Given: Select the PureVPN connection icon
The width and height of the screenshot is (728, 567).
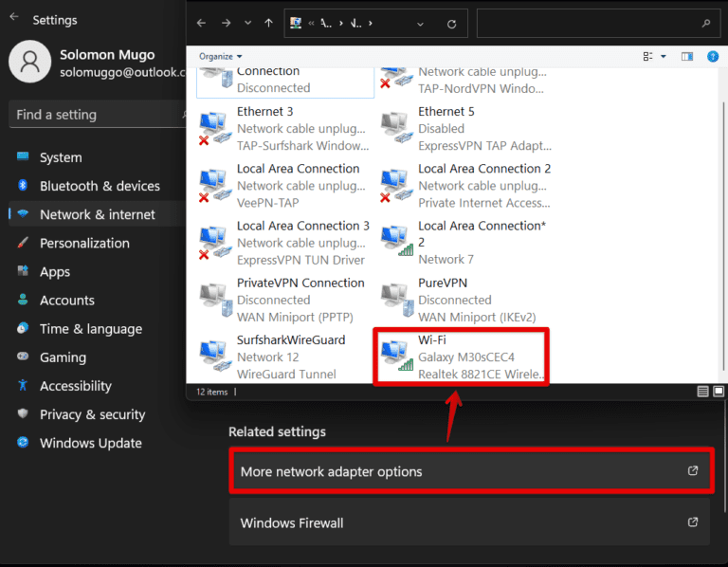Looking at the screenshot, I should [396, 299].
